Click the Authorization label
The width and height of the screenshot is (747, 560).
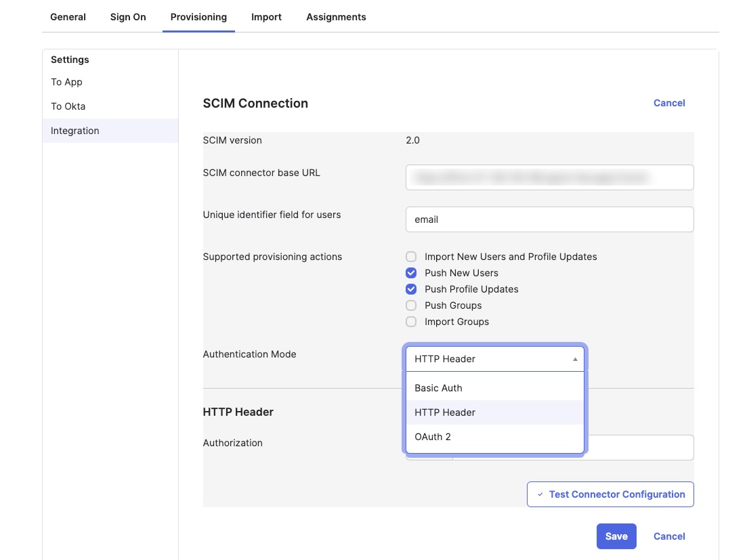click(x=232, y=443)
